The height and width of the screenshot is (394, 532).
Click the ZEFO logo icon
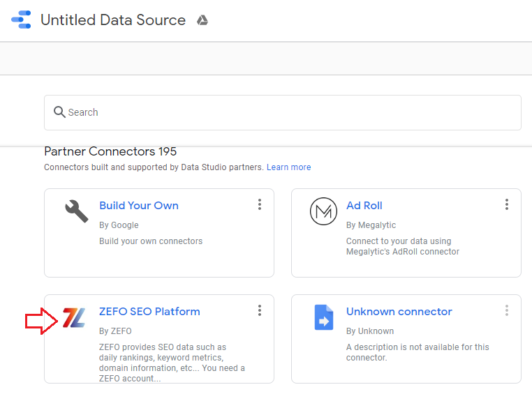(x=73, y=317)
